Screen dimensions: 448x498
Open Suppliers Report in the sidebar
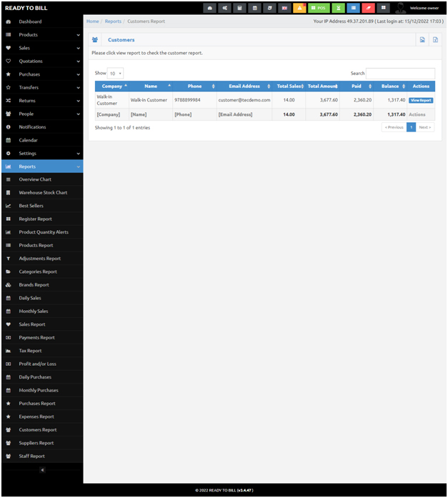pyautogui.click(x=42, y=443)
